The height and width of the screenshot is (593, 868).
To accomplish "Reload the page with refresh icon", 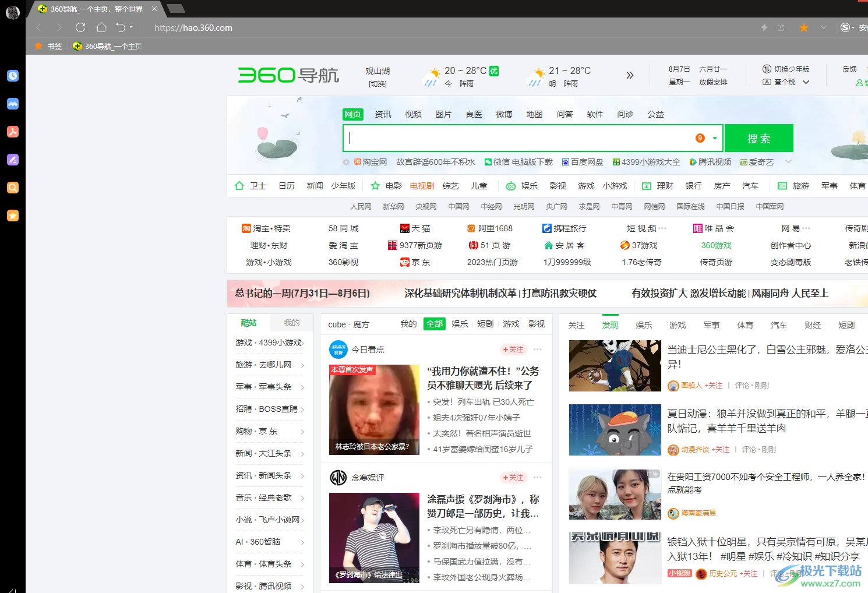I will (80, 27).
